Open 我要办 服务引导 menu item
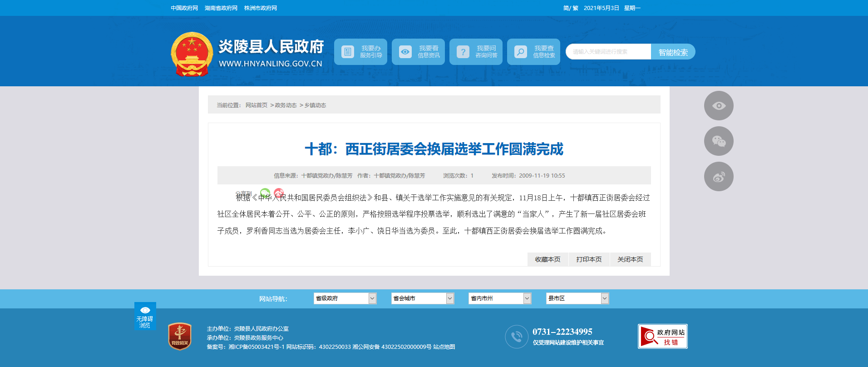The image size is (868, 367). (360, 52)
